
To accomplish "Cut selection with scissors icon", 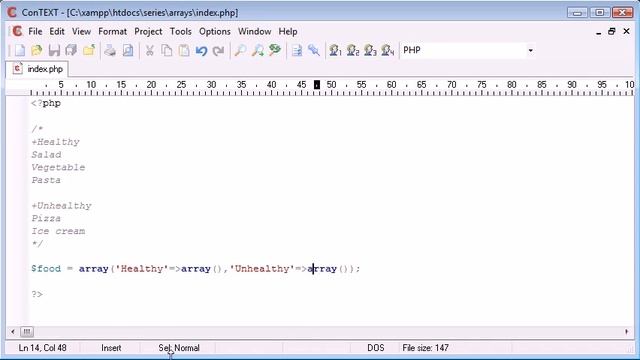I will [149, 51].
